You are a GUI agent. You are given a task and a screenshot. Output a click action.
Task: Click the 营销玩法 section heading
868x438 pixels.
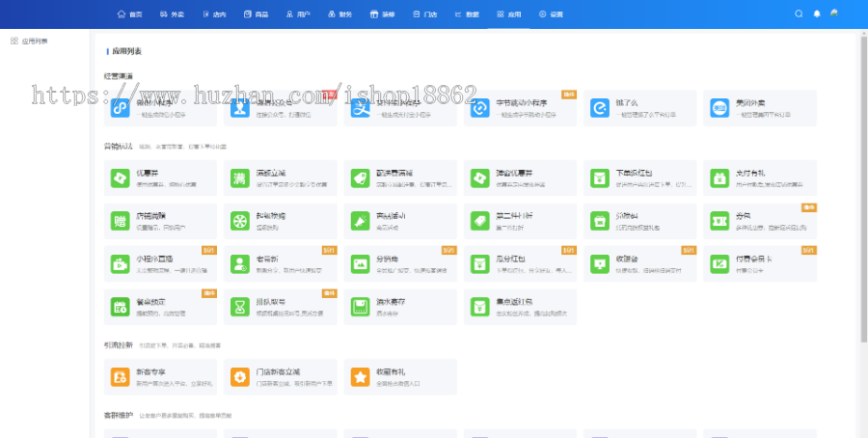coord(118,147)
